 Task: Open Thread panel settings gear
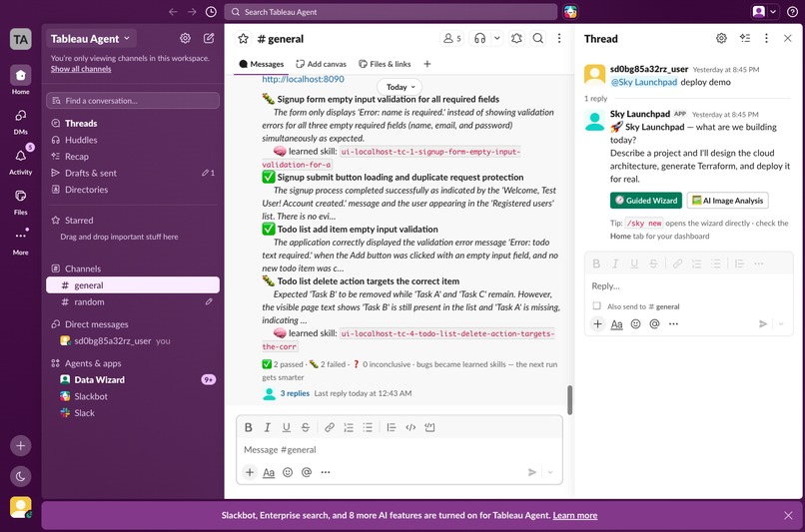pyautogui.click(x=721, y=39)
